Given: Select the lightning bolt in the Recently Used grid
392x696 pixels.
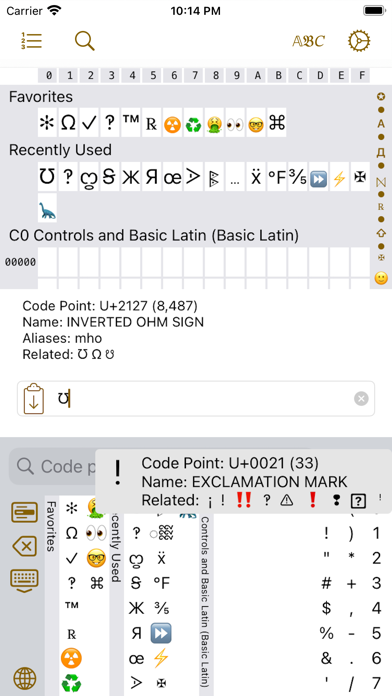Looking at the screenshot, I should [x=339, y=178].
